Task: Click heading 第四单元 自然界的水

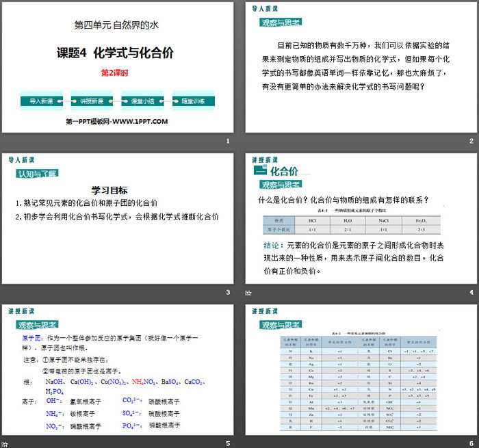Action: (116, 25)
